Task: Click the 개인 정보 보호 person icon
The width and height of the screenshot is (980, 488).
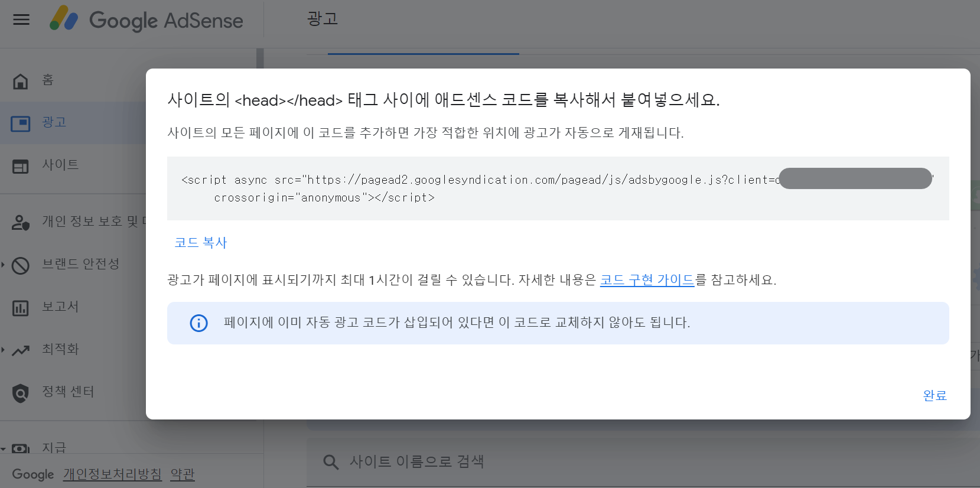Action: tap(21, 223)
